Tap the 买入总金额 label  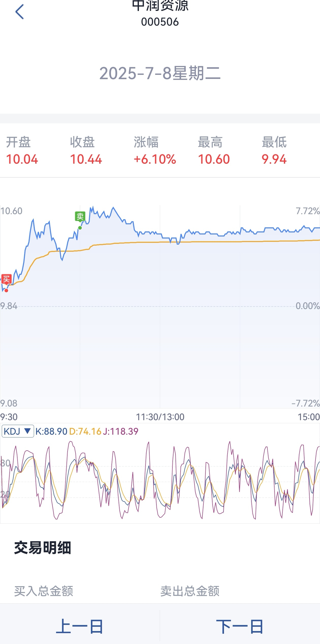click(44, 591)
